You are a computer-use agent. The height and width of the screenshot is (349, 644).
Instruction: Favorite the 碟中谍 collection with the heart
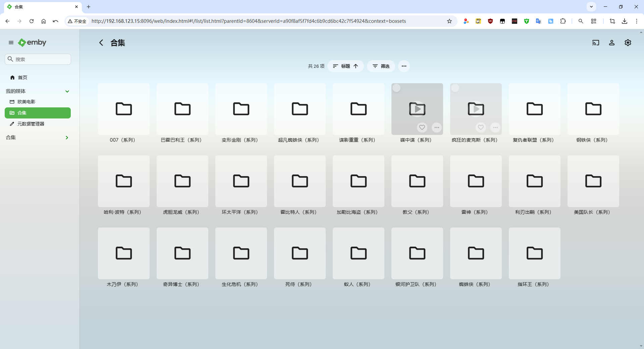[x=422, y=128]
